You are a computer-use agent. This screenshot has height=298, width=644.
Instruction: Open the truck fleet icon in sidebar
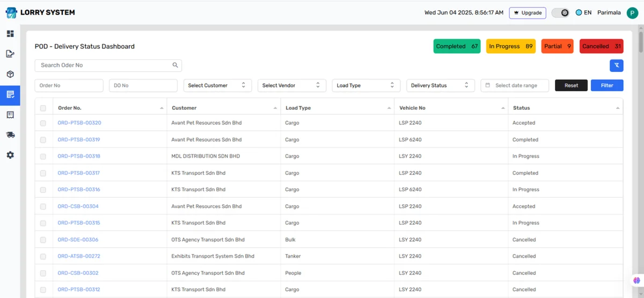[x=10, y=135]
